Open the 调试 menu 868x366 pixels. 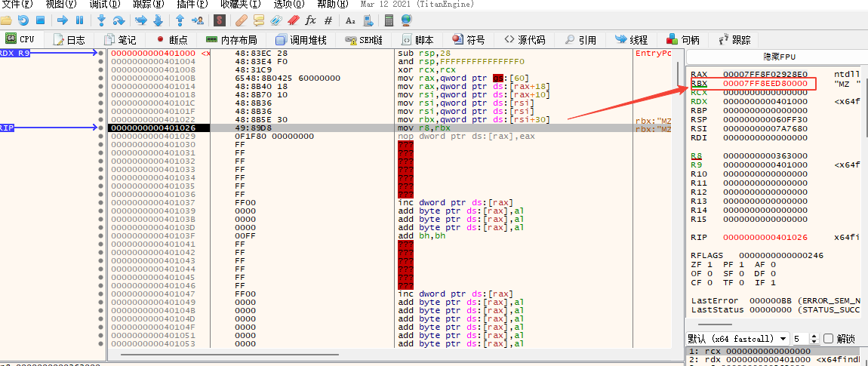click(x=105, y=5)
